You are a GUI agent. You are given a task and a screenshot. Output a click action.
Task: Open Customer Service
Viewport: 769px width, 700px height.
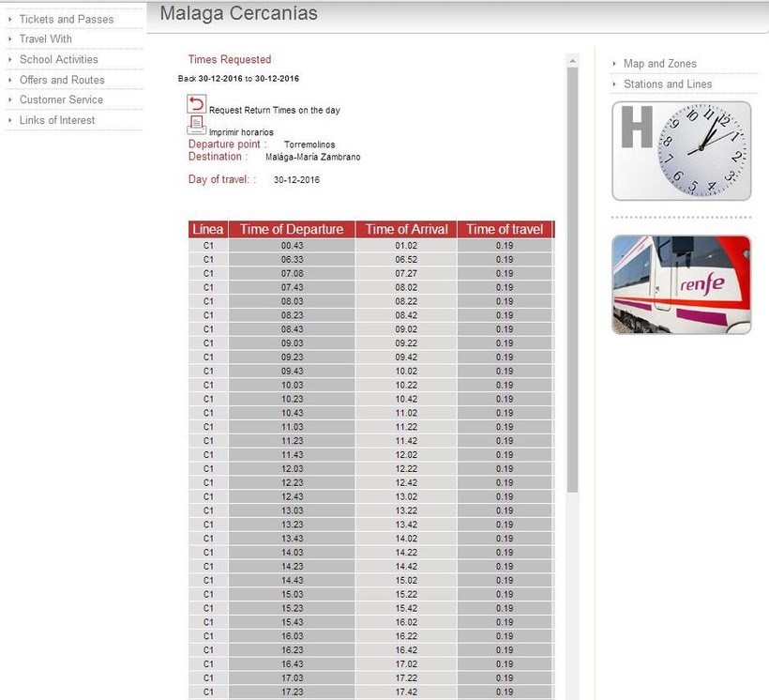61,99
